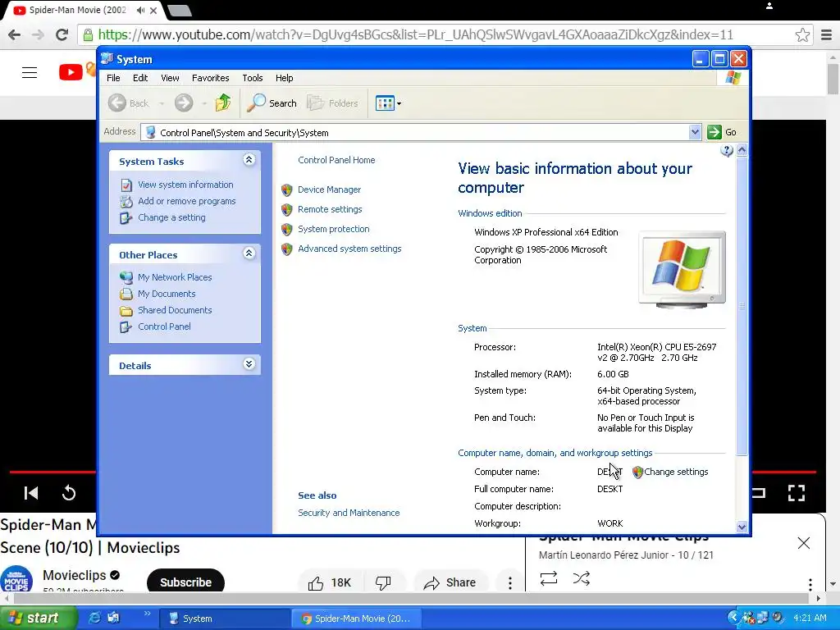Open Remote settings
This screenshot has width=840, height=630.
click(330, 209)
